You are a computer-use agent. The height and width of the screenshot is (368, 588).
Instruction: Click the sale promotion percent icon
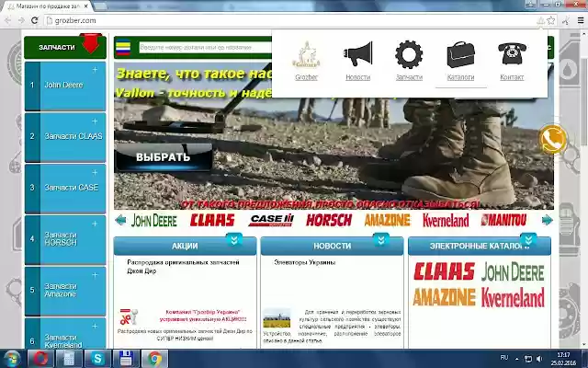[x=129, y=316]
